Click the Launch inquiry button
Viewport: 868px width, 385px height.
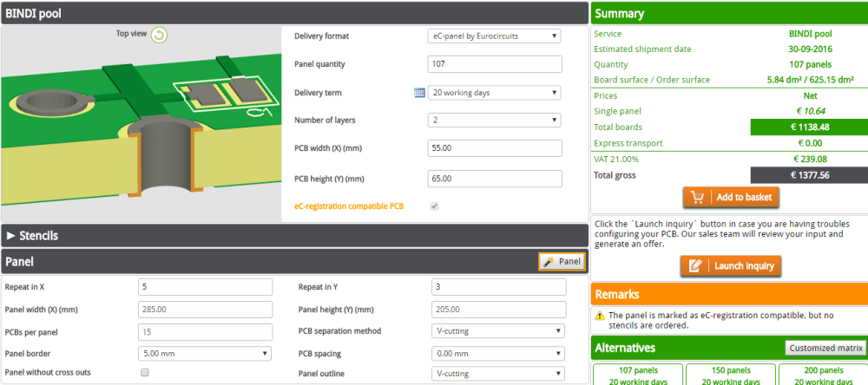731,266
